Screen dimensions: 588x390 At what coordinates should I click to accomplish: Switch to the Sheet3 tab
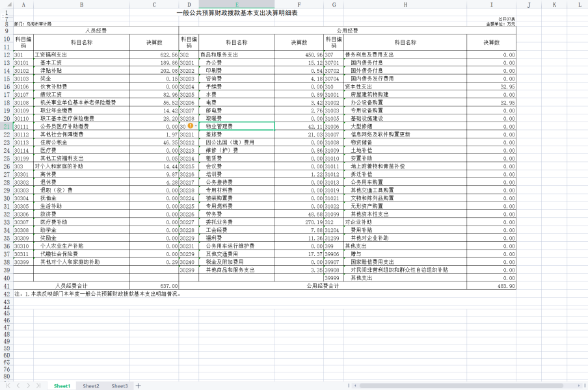pos(119,385)
